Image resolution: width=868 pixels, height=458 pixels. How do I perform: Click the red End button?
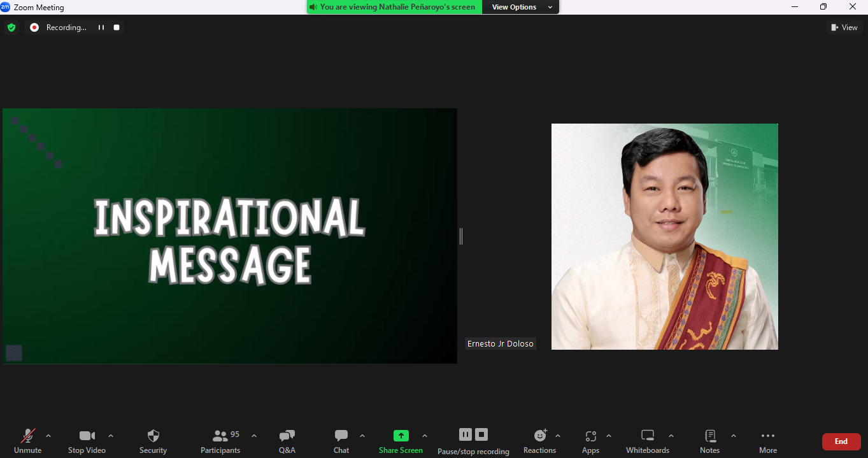click(841, 441)
